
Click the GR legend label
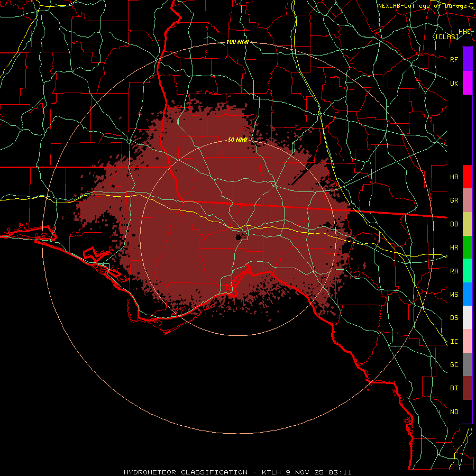(x=454, y=200)
